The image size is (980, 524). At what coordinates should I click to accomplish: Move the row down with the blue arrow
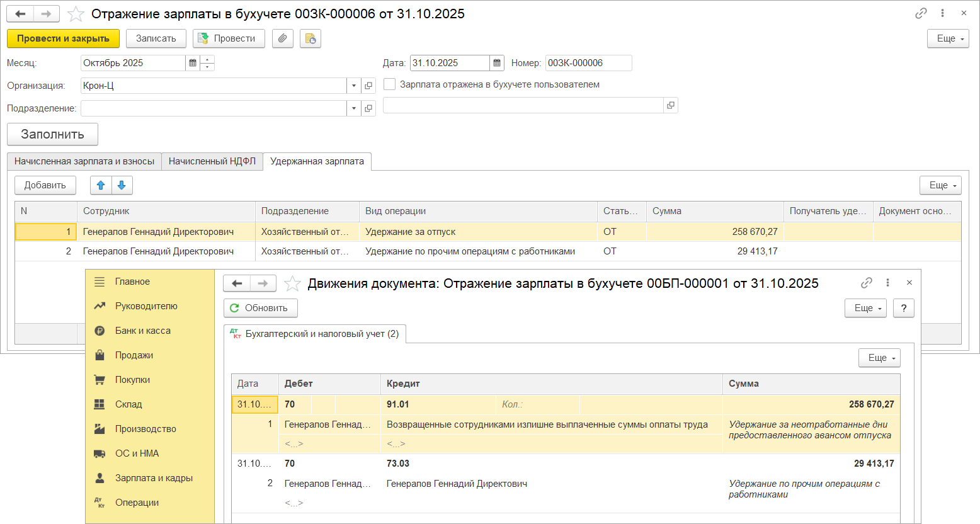[x=122, y=185]
